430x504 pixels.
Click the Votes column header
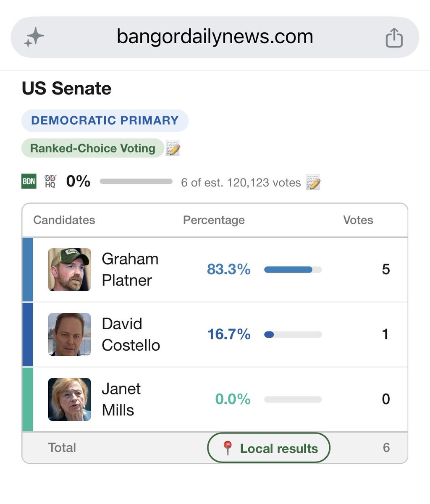pos(358,220)
